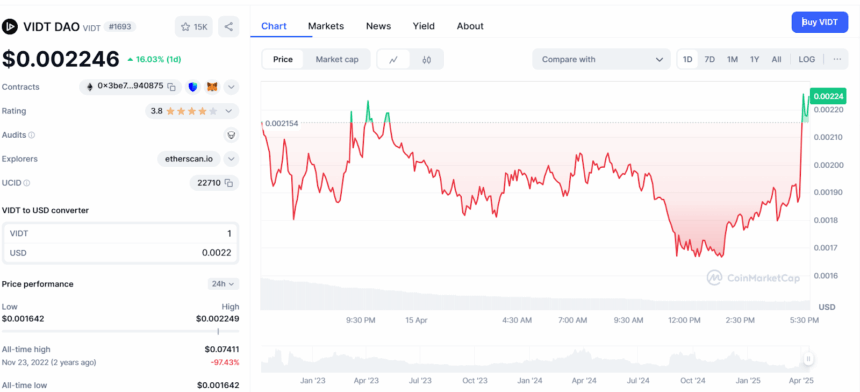860x392 pixels.
Task: Set chart range to 7D
Action: (710, 59)
